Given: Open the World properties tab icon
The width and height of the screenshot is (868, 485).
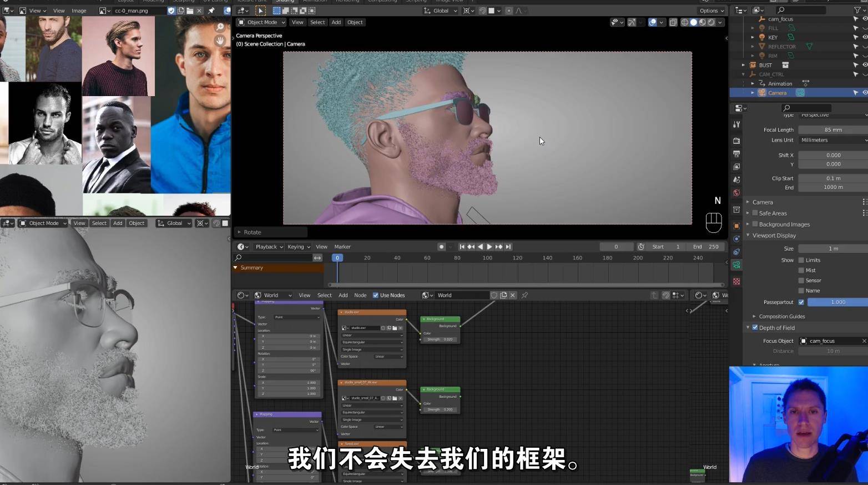Looking at the screenshot, I should (x=736, y=193).
